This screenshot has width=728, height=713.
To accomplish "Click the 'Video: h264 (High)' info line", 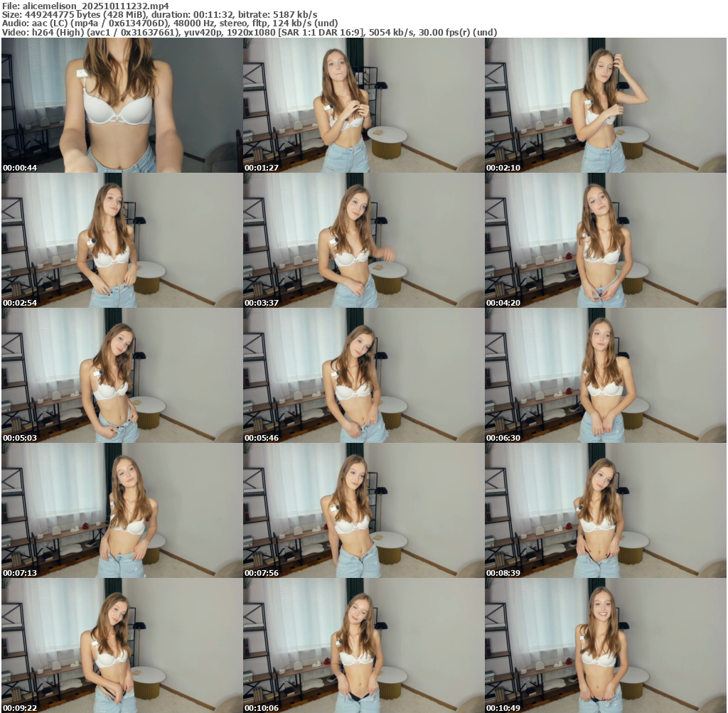I will point(250,32).
